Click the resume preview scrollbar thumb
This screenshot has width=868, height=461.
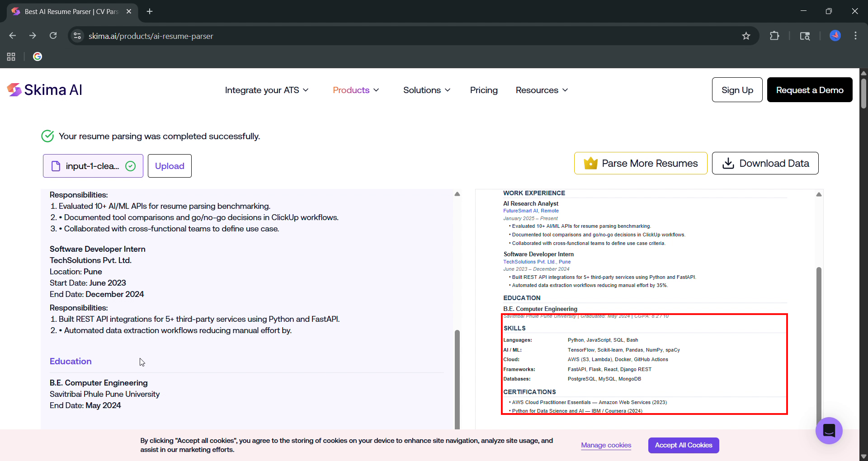pos(819,346)
